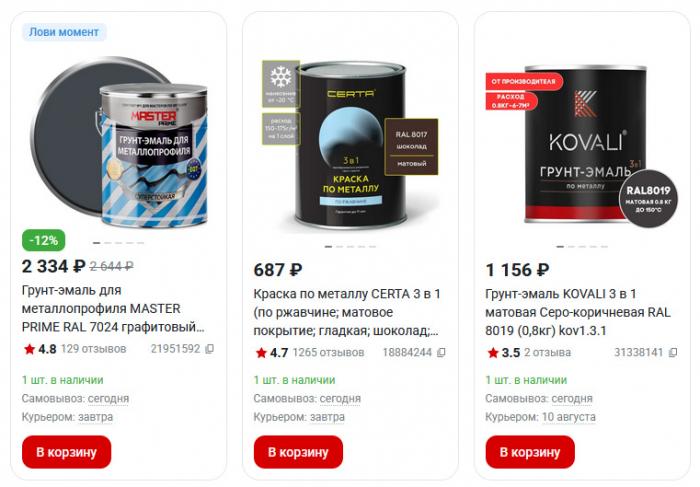Open 1265 отзывов reviews link
Image resolution: width=700 pixels, height=487 pixels.
pos(328,353)
